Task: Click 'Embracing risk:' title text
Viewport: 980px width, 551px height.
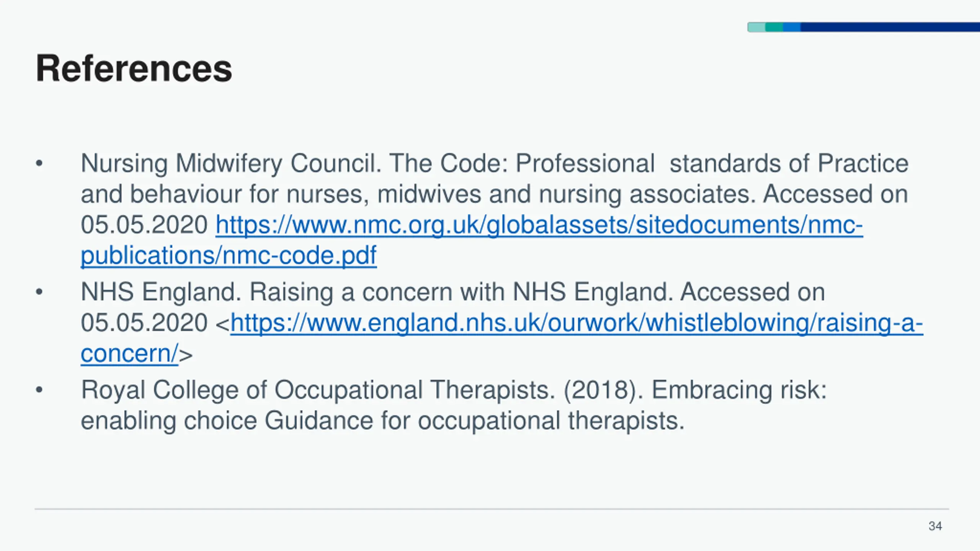Action: pos(739,390)
